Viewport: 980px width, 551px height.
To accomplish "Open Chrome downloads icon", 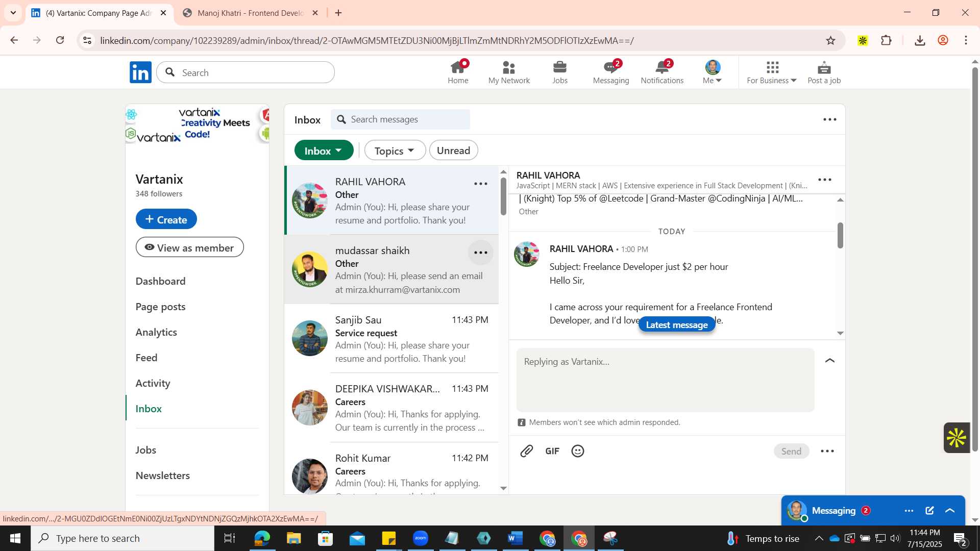I will 920,40.
